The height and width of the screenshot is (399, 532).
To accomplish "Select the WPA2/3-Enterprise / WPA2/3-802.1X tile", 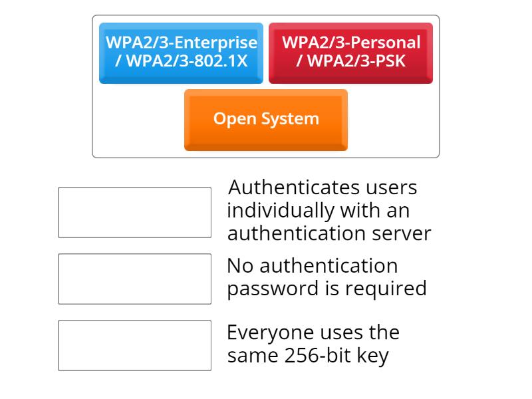I will pyautogui.click(x=181, y=53).
